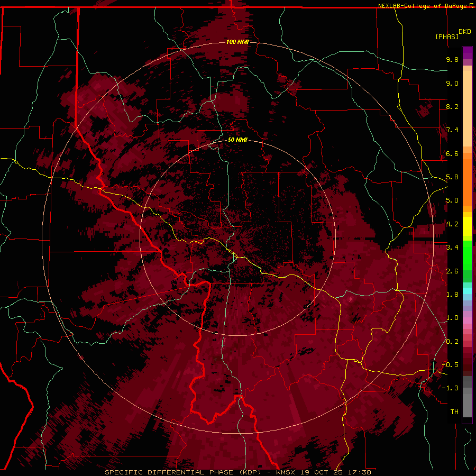Click the 50 NMI range ring label
Image resolution: width=476 pixels, height=476 pixels.
point(237,140)
